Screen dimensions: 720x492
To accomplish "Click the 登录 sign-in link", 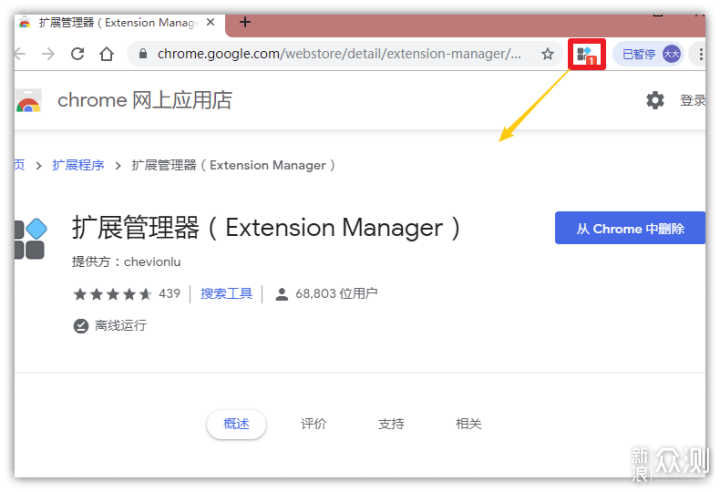I will (x=692, y=100).
